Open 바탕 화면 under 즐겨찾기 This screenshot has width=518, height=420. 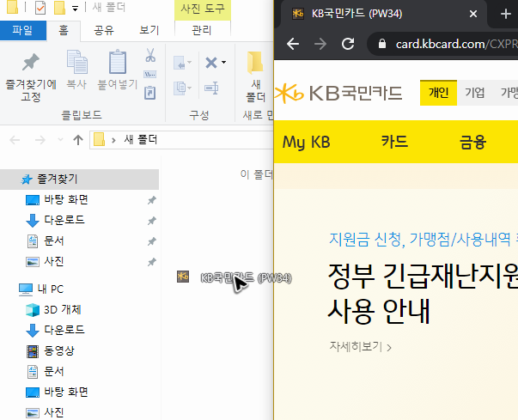(x=66, y=200)
